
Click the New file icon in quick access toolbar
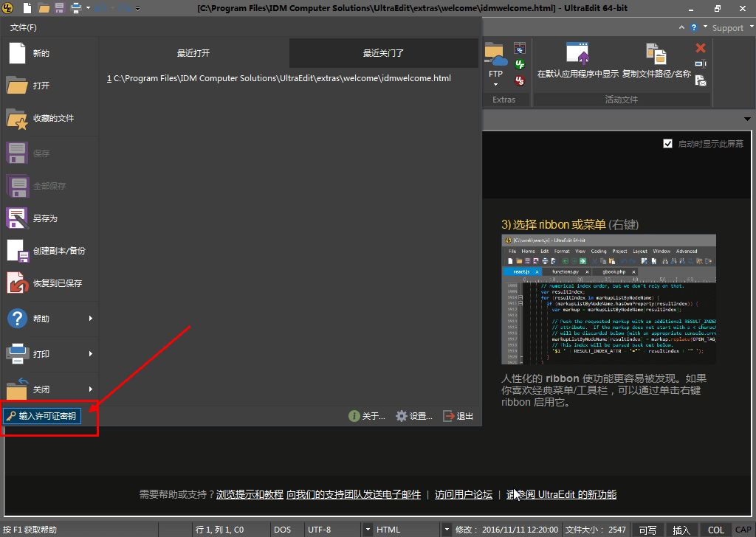click(x=27, y=8)
